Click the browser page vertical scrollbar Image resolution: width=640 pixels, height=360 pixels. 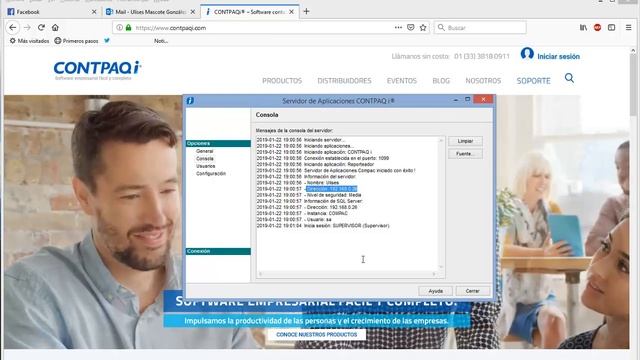[633, 198]
